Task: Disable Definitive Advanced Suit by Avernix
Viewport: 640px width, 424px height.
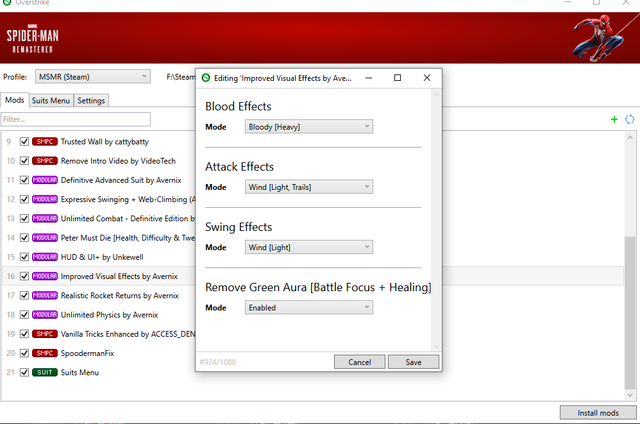Action: click(24, 180)
